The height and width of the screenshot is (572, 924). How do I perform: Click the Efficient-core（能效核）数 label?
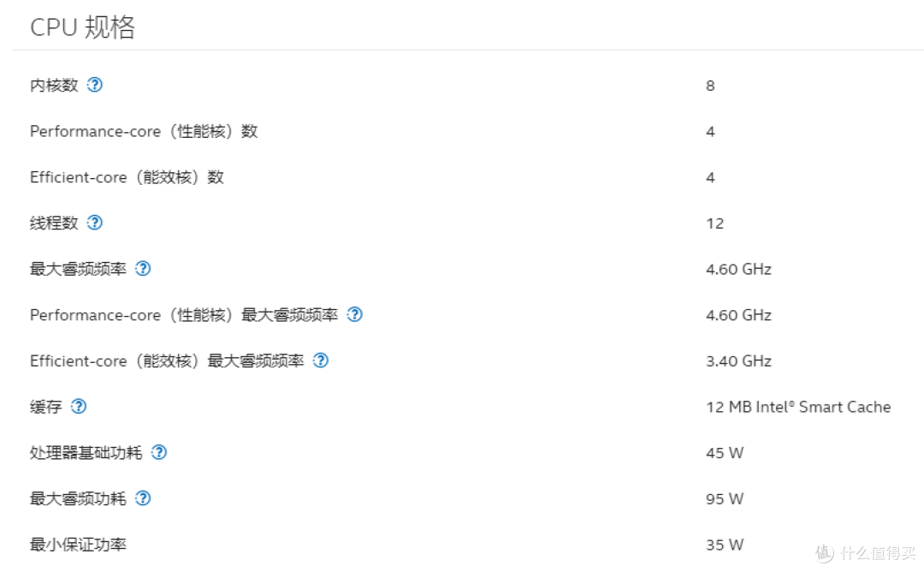[x=127, y=177]
